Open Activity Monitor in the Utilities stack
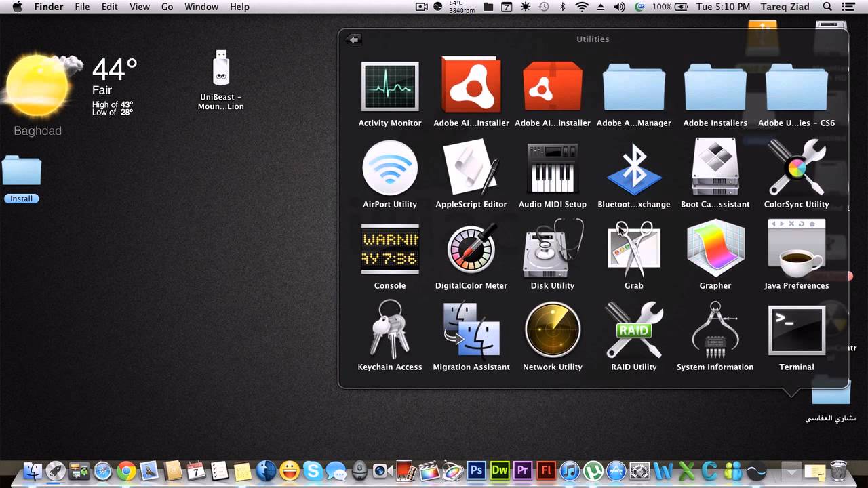This screenshot has width=868, height=488. click(390, 87)
